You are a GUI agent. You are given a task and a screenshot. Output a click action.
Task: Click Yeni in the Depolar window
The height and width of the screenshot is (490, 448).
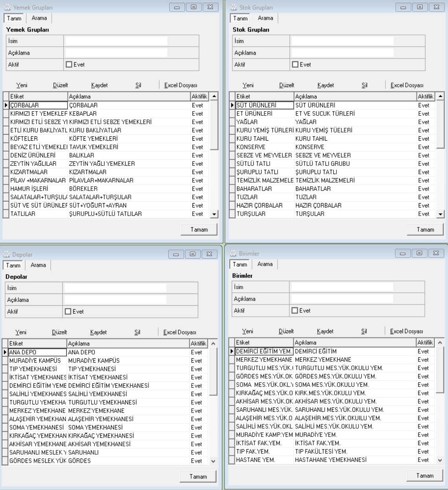tap(21, 332)
